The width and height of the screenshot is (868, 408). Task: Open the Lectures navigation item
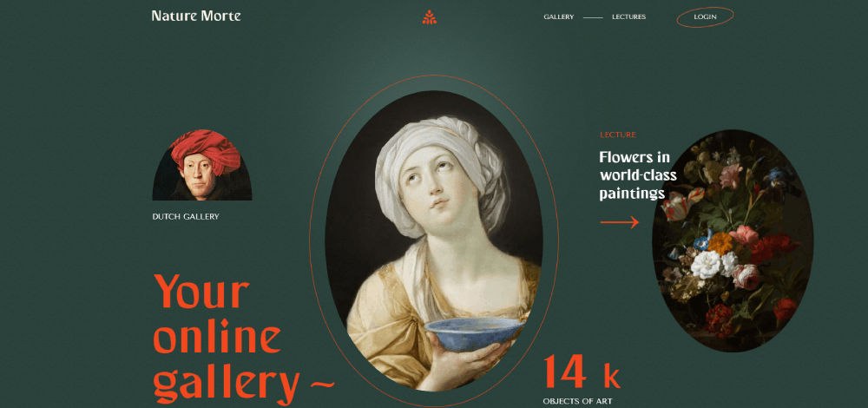tap(628, 17)
